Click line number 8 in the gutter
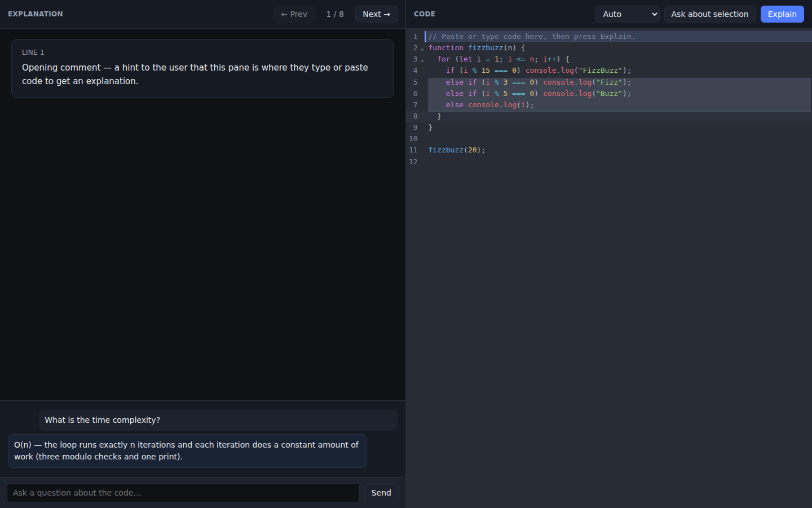The image size is (812, 508). (x=416, y=116)
